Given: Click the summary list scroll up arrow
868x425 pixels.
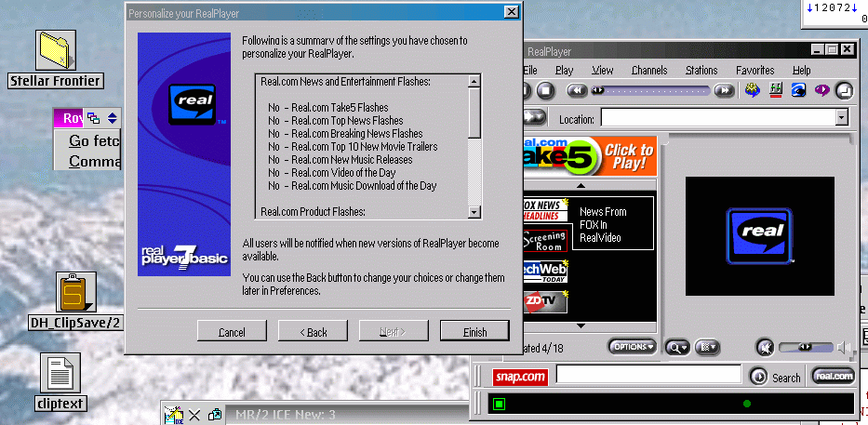Looking at the screenshot, I should tap(474, 81).
